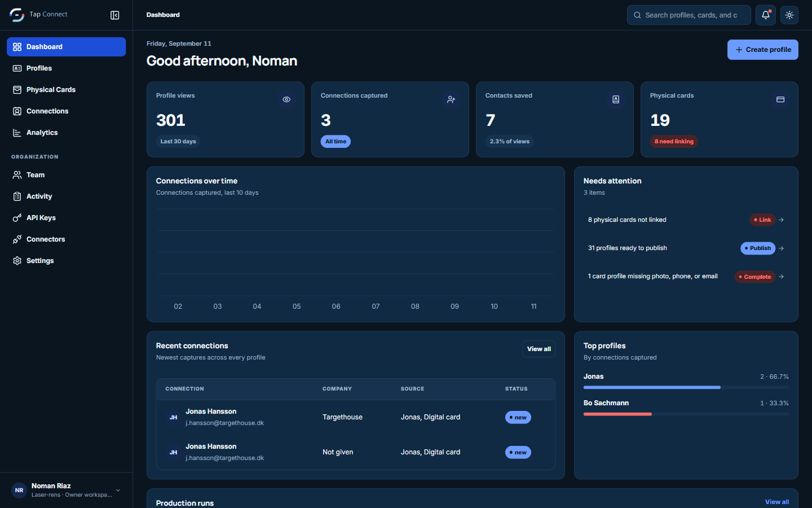812x508 pixels.
Task: Open Connectors page
Action: tap(66, 239)
